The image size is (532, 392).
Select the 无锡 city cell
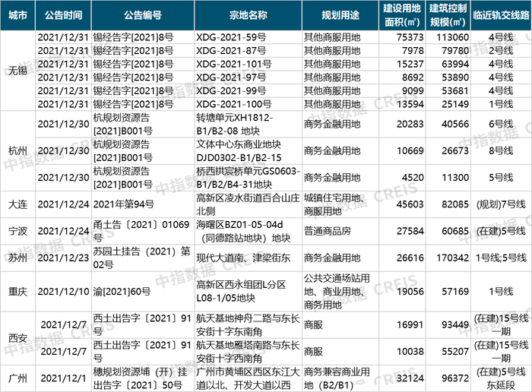pos(17,71)
